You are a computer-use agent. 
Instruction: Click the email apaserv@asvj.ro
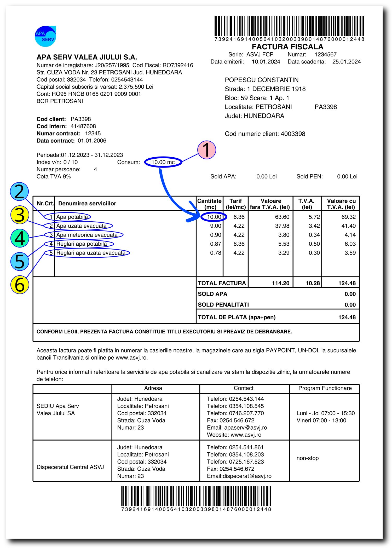tap(246, 428)
